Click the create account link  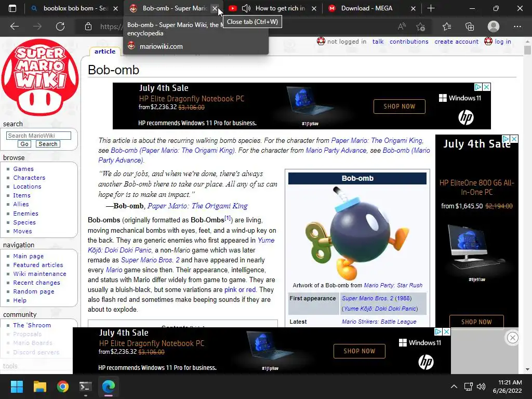tap(456, 42)
